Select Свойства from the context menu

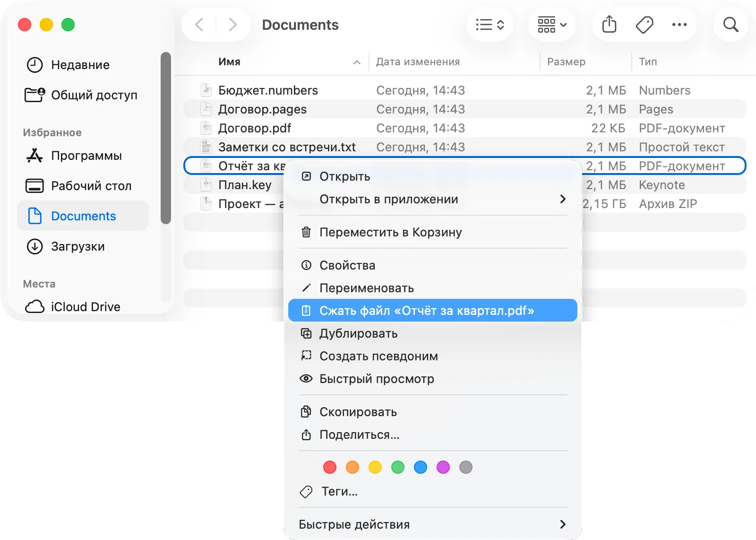(433, 265)
